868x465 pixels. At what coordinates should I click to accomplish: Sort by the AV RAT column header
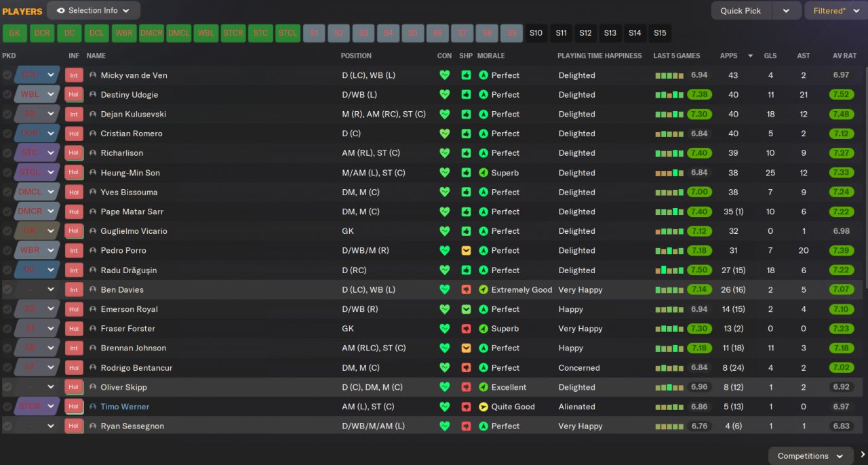click(x=845, y=56)
